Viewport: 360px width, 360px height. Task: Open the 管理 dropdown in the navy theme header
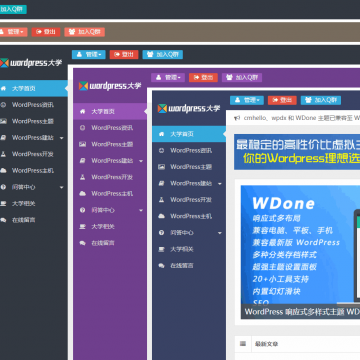coord(247,100)
